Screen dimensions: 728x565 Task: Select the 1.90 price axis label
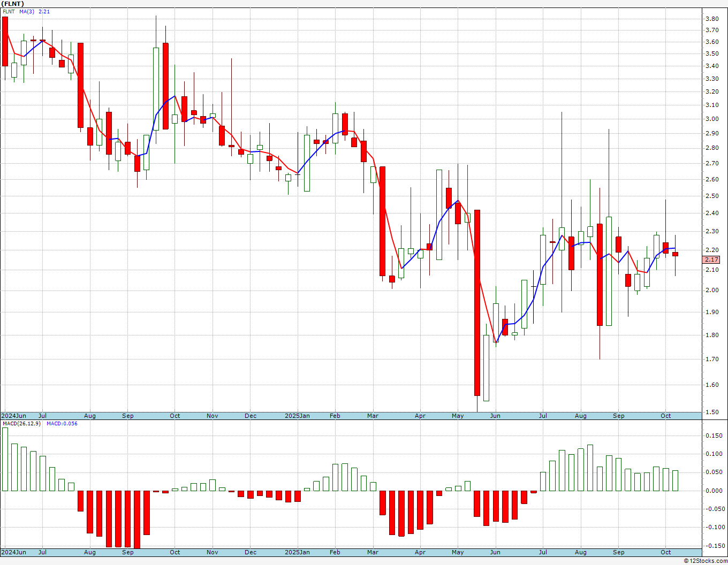(x=712, y=312)
